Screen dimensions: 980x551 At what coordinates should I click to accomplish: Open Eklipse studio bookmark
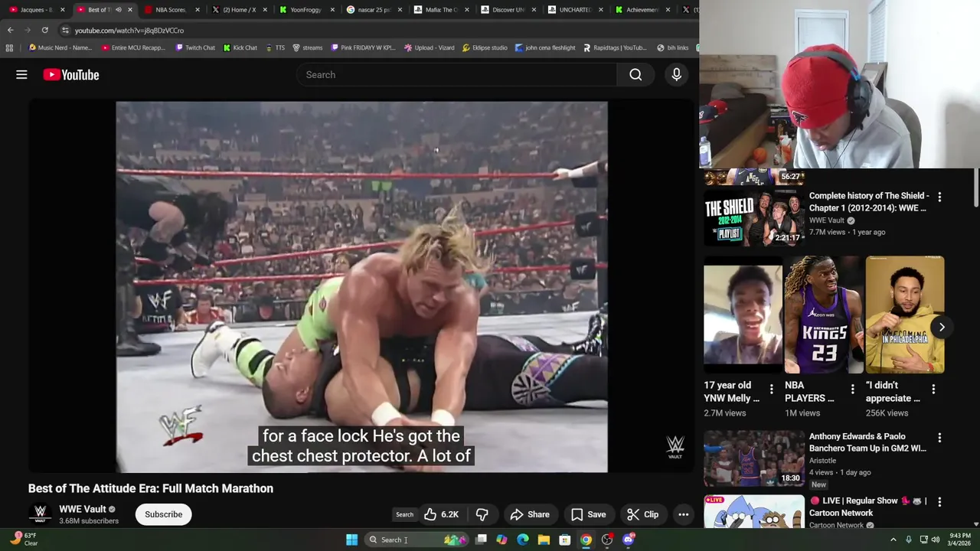pyautogui.click(x=485, y=47)
